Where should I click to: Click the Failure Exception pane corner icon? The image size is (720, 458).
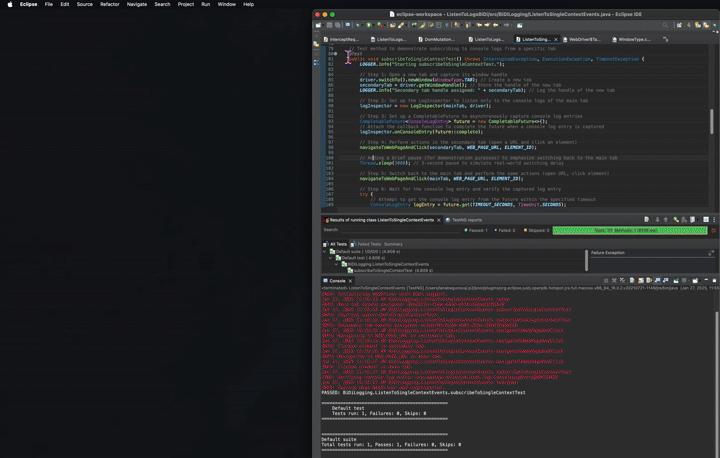[711, 253]
